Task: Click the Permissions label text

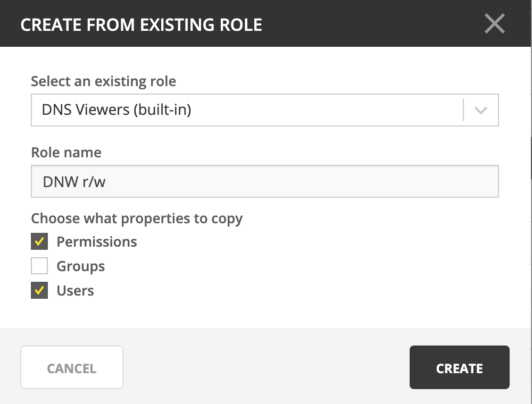Action: (97, 242)
